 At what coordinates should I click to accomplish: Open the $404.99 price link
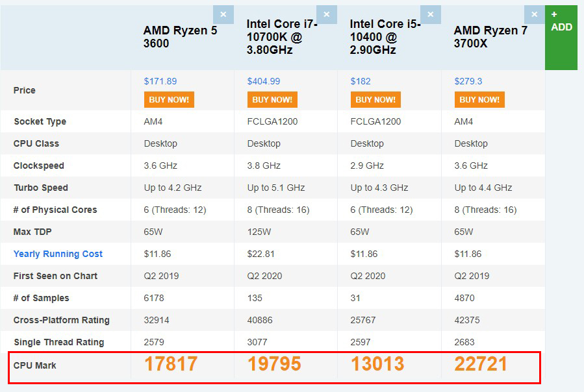coord(264,81)
